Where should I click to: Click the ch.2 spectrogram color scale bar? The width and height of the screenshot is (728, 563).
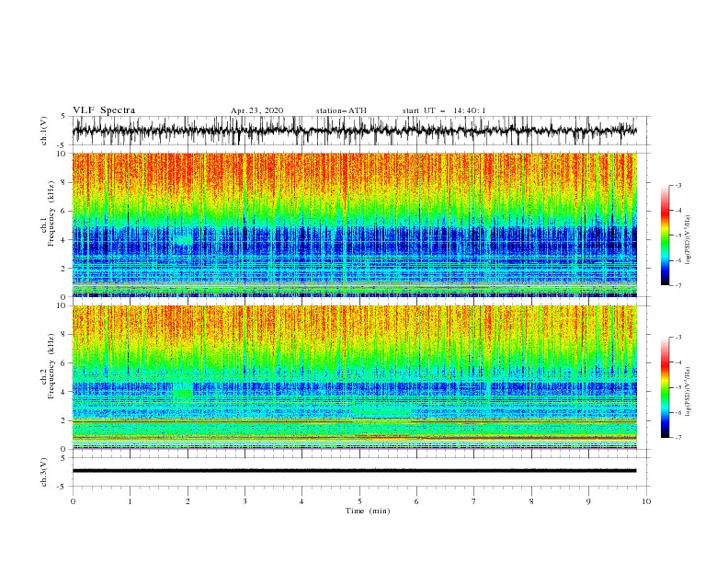point(665,387)
